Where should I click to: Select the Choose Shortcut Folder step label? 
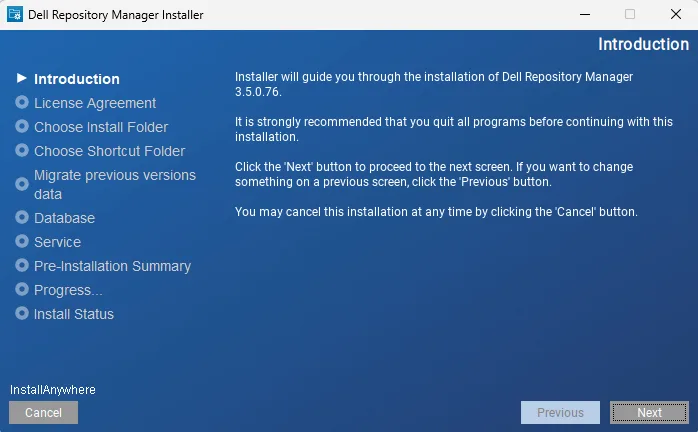coord(109,151)
